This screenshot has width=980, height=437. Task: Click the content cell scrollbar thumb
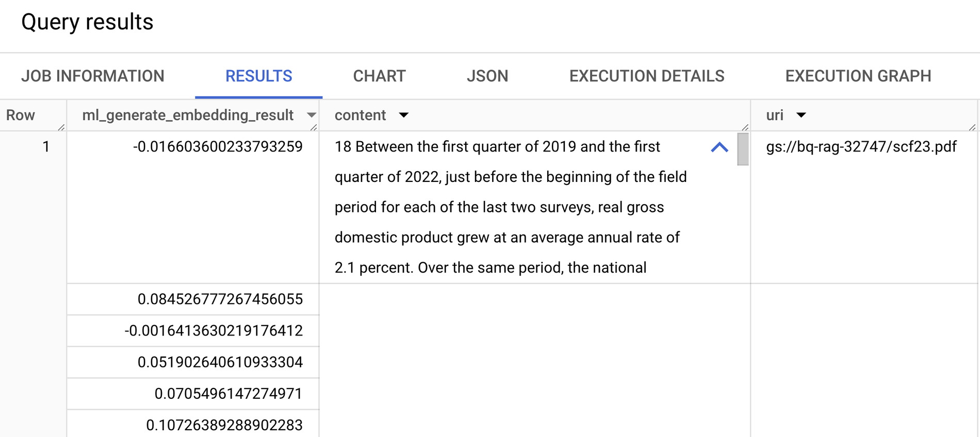pos(743,149)
